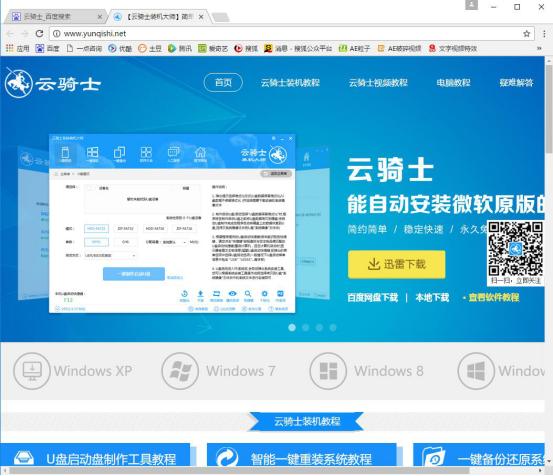Close the 云骑士_百度搜索 tab
Image resolution: width=553 pixels, height=476 pixels.
pos(100,17)
